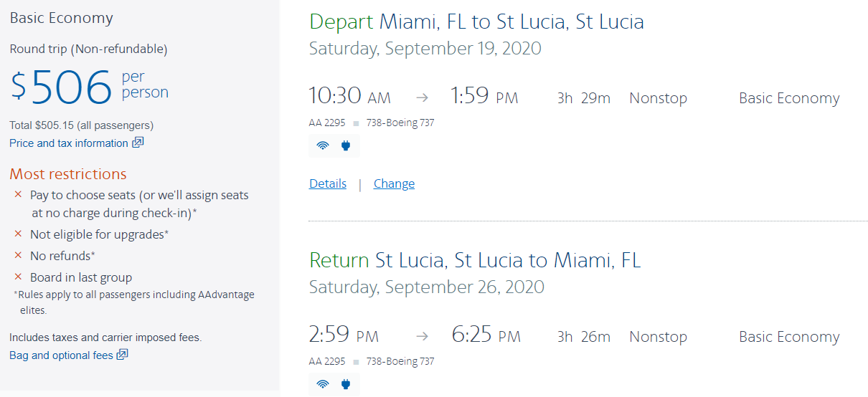Click external-link icon beside Price and tax information
The image size is (868, 397).
coord(138,143)
